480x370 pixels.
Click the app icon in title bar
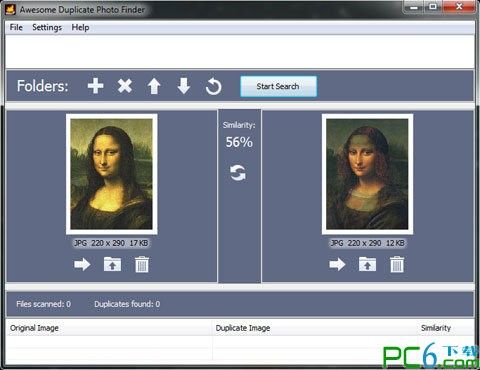(x=10, y=9)
